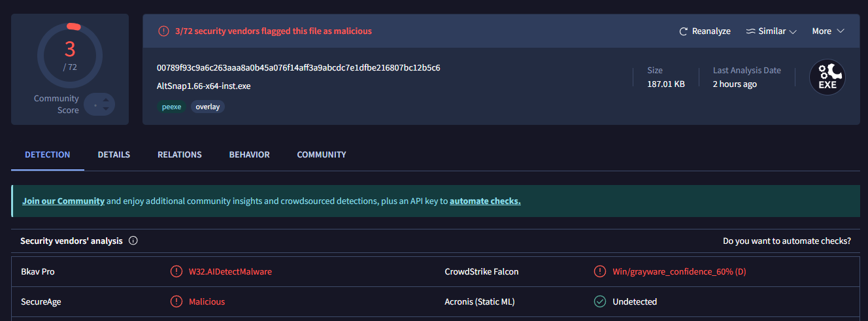
Task: Click the overlay tag
Action: tap(208, 107)
